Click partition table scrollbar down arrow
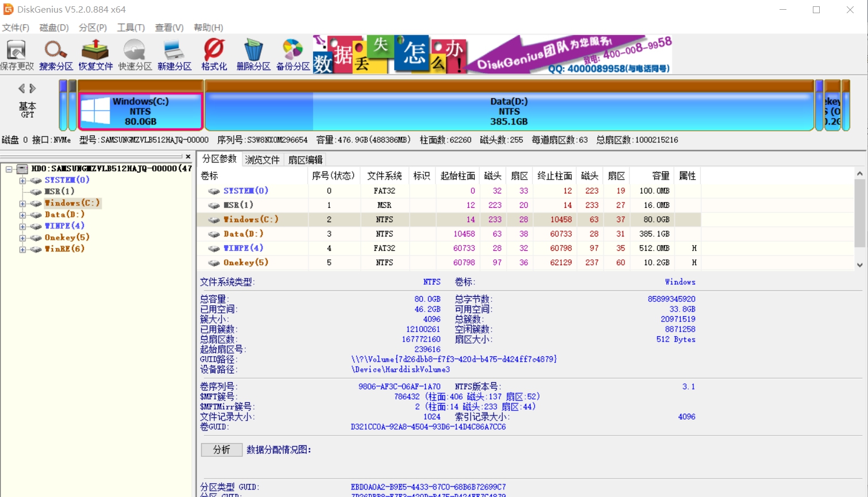 click(x=860, y=265)
